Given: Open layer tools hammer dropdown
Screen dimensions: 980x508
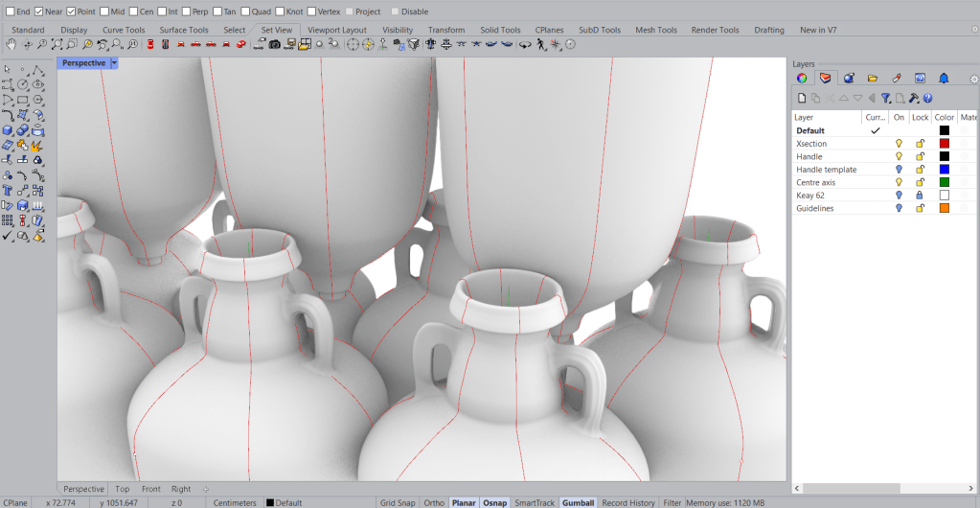Looking at the screenshot, I should point(914,98).
